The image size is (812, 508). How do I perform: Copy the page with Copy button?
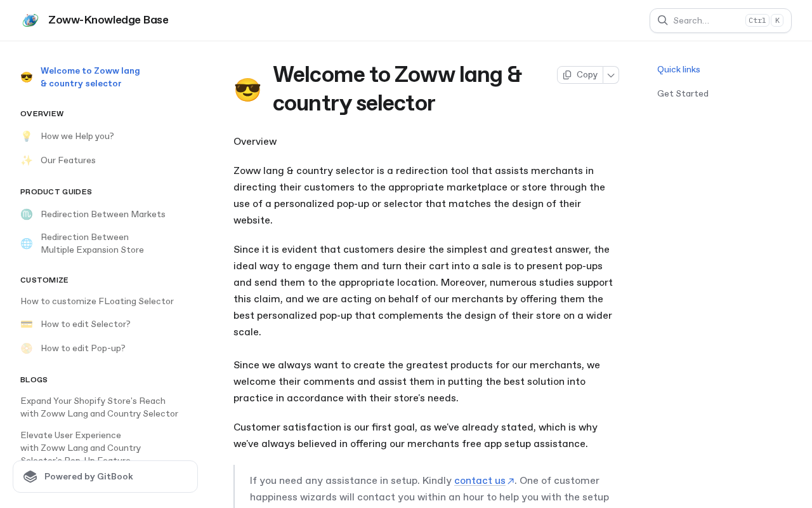(580, 75)
